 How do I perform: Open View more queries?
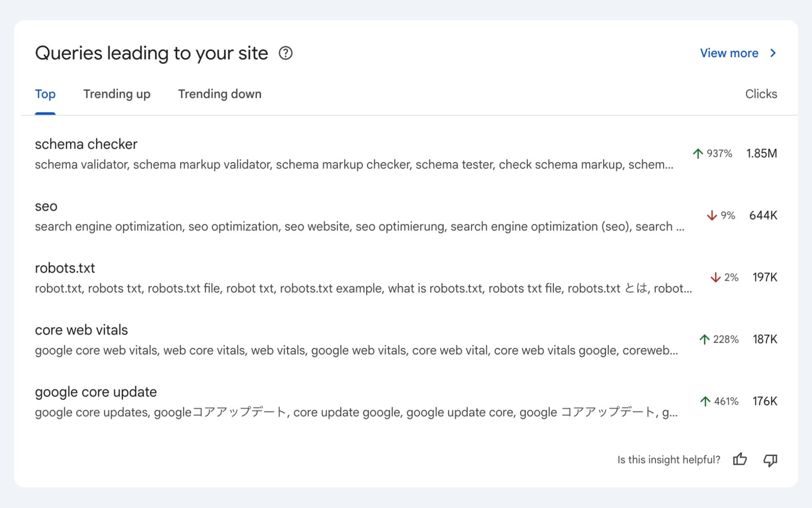tap(730, 53)
